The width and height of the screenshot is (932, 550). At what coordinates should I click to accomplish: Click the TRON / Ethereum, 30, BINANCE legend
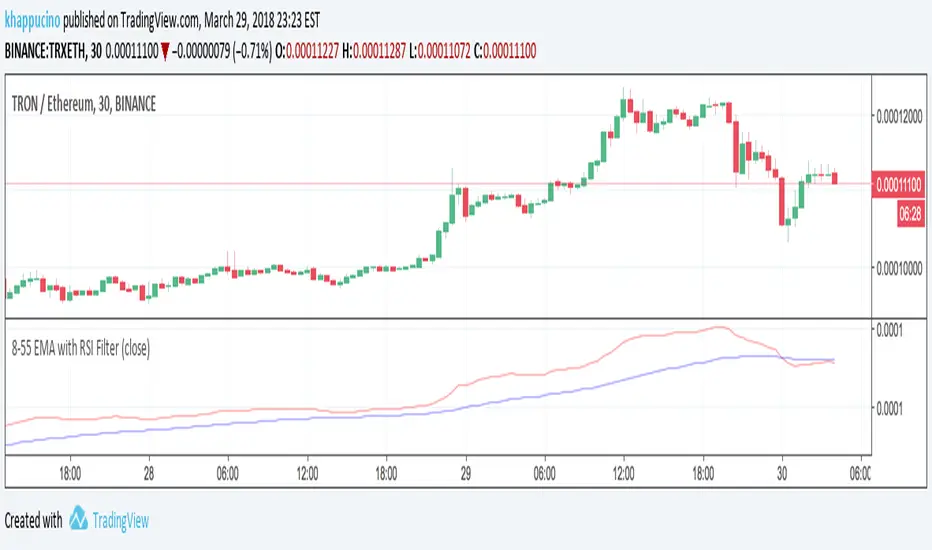tap(84, 104)
